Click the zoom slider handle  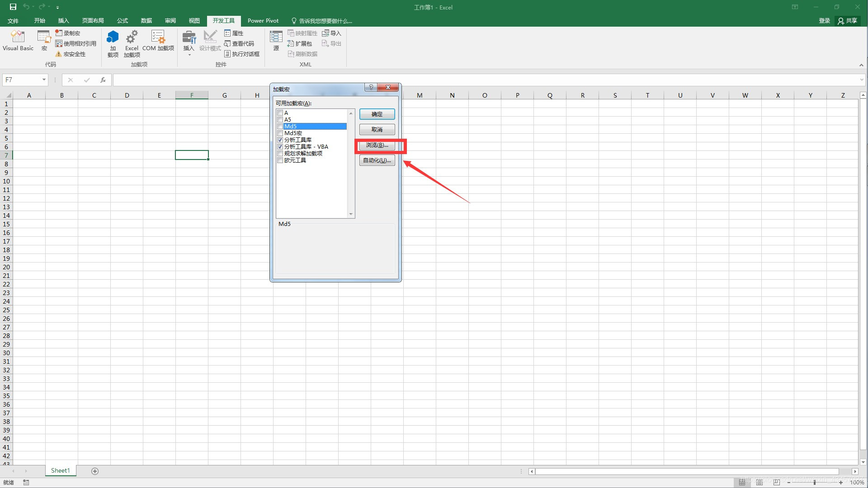coord(814,483)
